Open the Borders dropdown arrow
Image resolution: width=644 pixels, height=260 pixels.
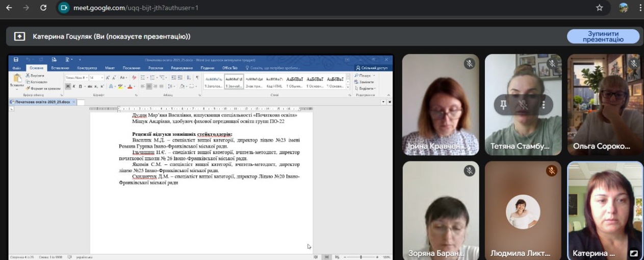197,86
